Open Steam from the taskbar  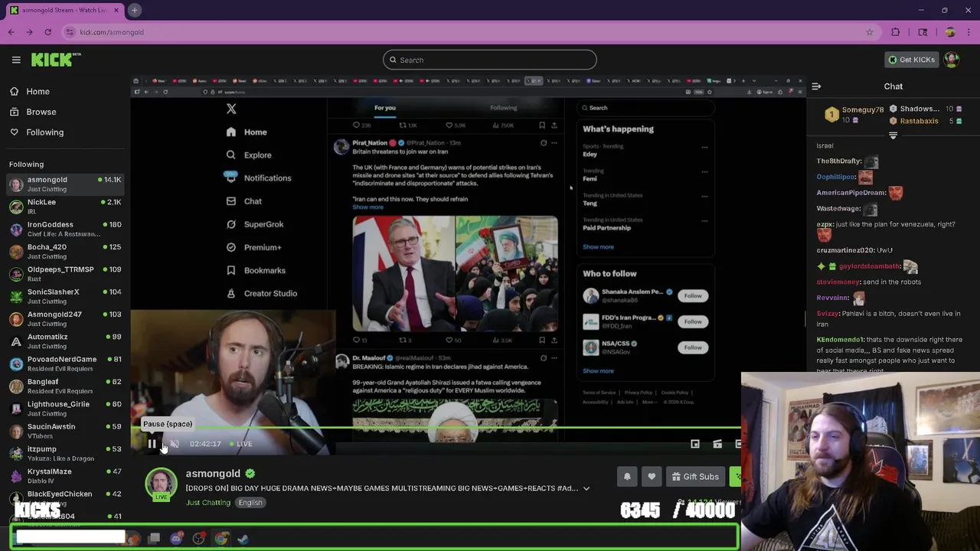point(243,539)
